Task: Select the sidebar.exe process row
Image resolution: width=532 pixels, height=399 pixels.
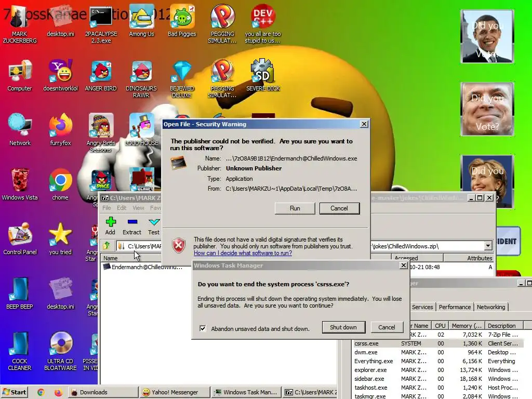Action: (x=437, y=379)
